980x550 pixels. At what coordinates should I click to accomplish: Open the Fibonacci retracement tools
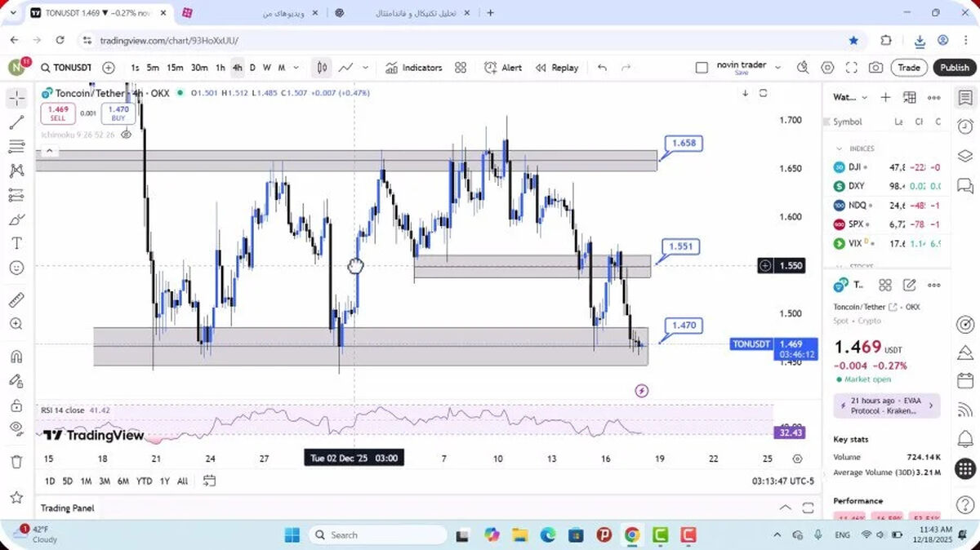16,147
